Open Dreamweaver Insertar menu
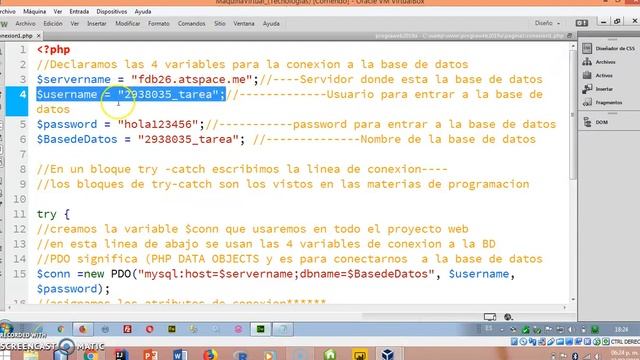The height and width of the screenshot is (360, 640). point(97,24)
